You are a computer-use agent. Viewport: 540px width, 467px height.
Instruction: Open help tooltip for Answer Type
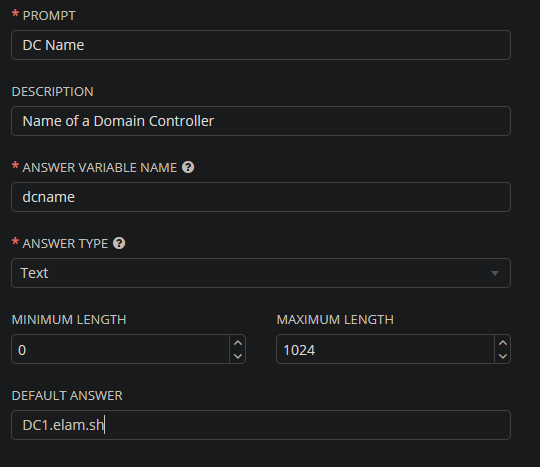(x=119, y=243)
